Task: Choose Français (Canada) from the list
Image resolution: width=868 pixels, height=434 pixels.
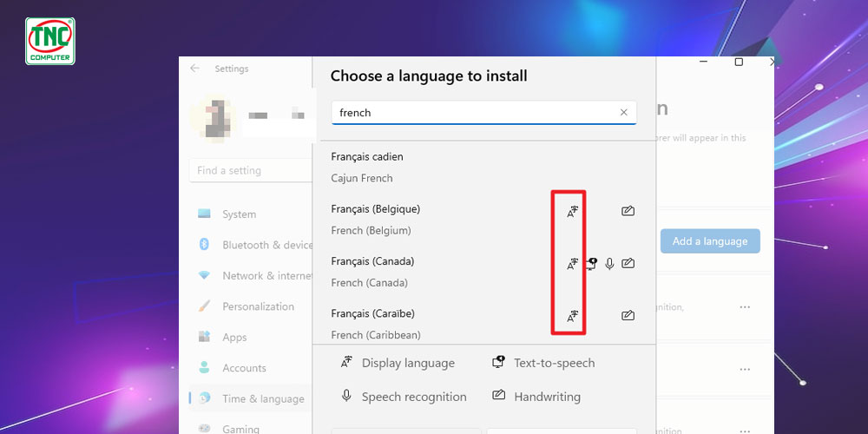Action: pyautogui.click(x=372, y=261)
